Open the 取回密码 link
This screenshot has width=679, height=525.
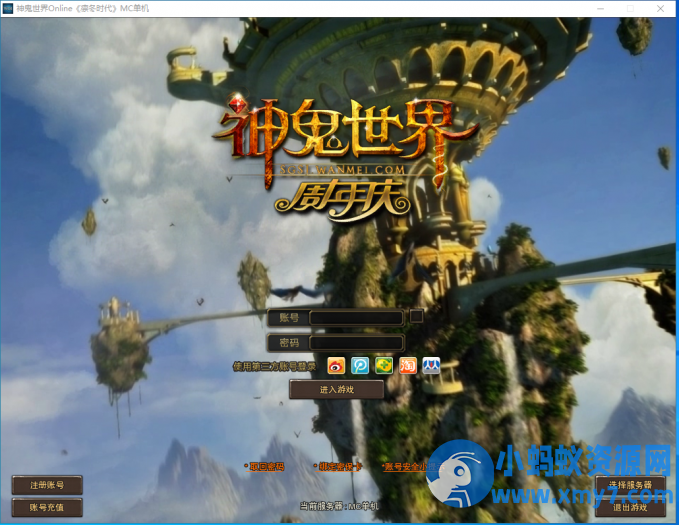click(265, 467)
